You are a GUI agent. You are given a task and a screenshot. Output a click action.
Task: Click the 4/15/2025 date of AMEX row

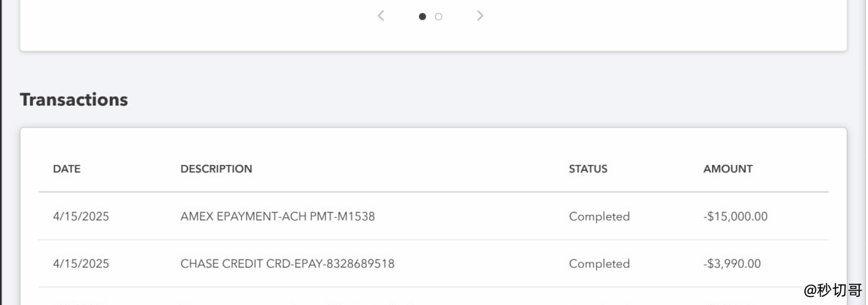point(81,216)
